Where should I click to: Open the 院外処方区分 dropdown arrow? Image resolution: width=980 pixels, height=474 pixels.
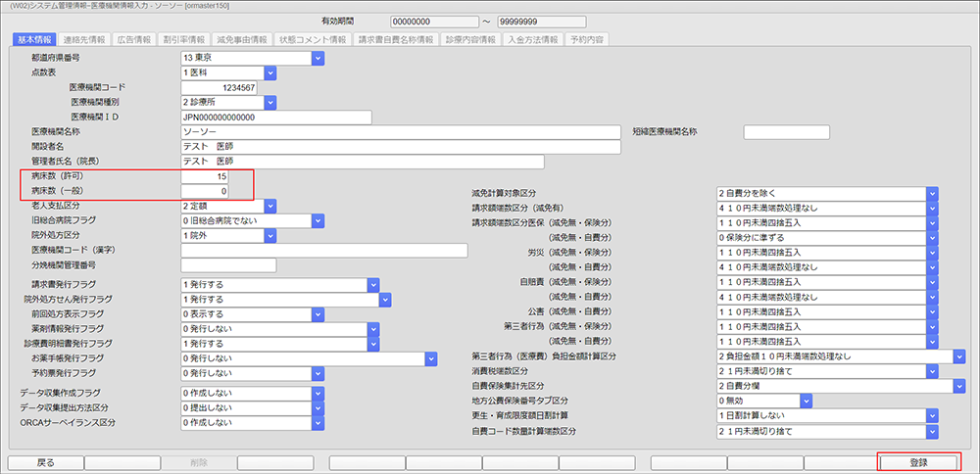coord(270,235)
